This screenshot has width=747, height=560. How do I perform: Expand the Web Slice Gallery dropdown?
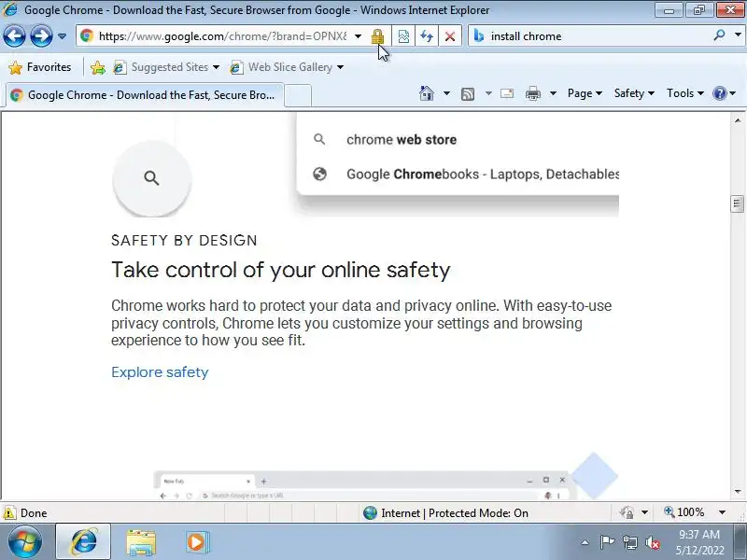[340, 67]
